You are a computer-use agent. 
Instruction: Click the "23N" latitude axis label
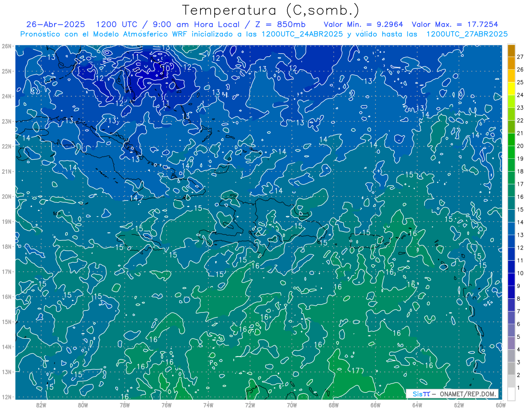click(x=6, y=121)
